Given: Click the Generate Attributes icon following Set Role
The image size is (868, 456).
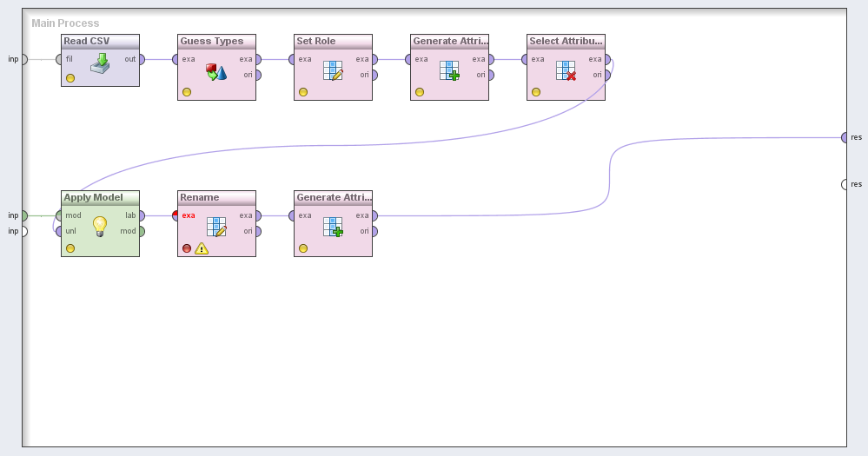Looking at the screenshot, I should [x=449, y=70].
